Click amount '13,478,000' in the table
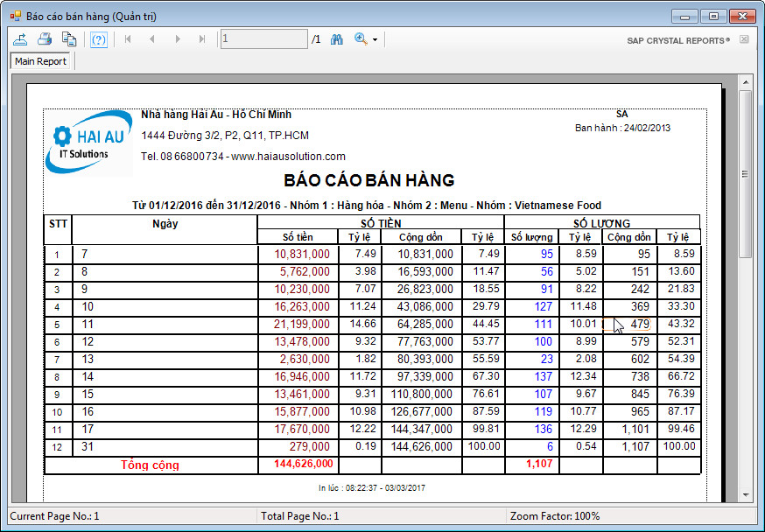The width and height of the screenshot is (765, 532). [302, 342]
